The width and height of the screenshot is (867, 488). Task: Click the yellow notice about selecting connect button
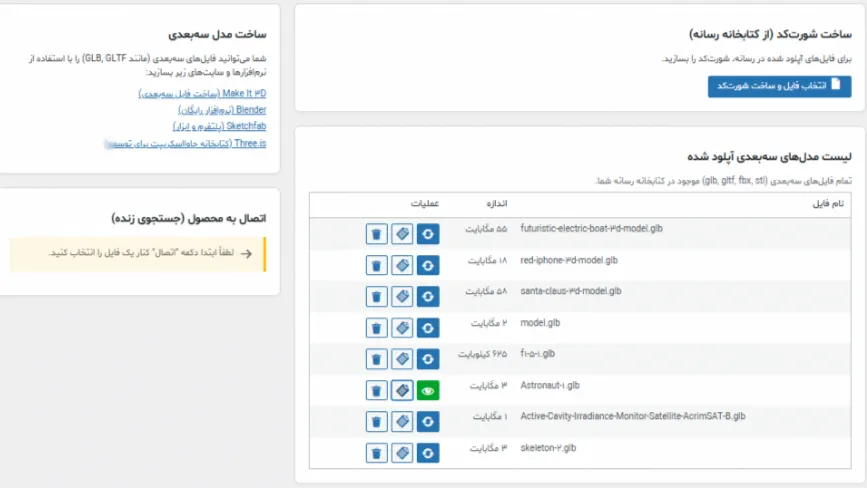coord(138,254)
